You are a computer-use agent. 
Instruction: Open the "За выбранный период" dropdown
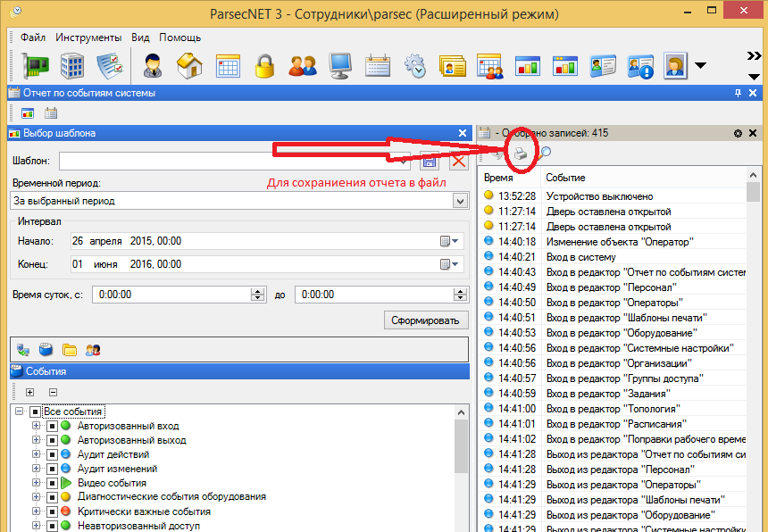[459, 201]
